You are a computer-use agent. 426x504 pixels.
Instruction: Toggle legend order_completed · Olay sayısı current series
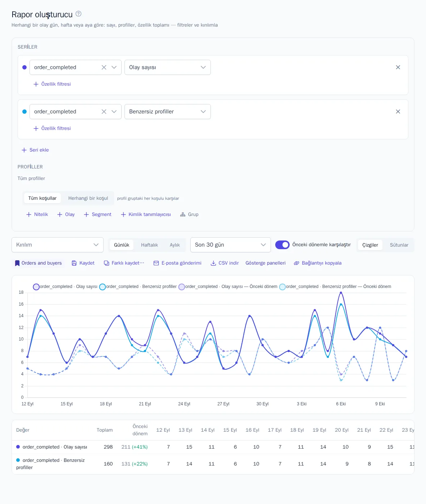click(x=65, y=287)
